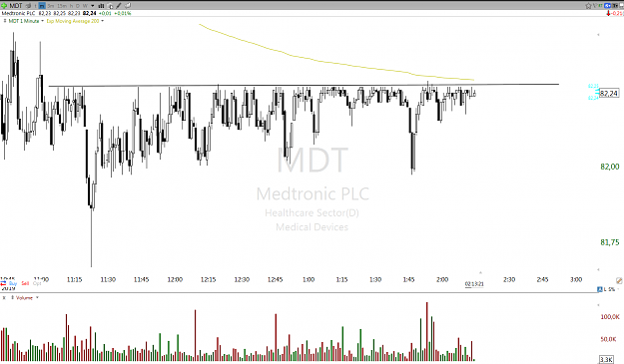Click the 82,24 current price label
The image size is (624, 364).
[609, 94]
